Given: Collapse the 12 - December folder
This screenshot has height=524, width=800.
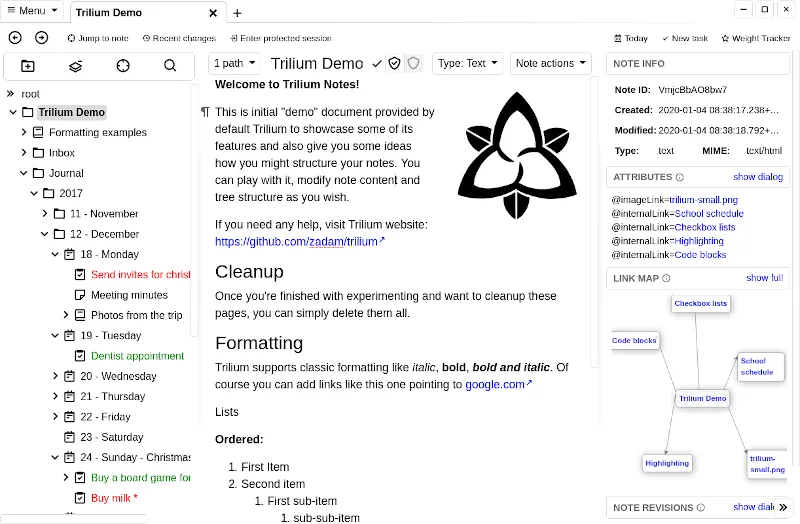Looking at the screenshot, I should 45,234.
